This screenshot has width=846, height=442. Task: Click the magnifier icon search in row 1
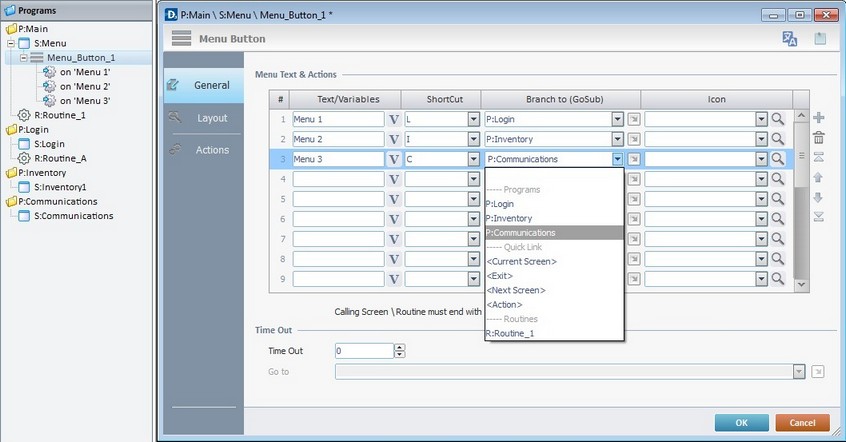coord(777,119)
